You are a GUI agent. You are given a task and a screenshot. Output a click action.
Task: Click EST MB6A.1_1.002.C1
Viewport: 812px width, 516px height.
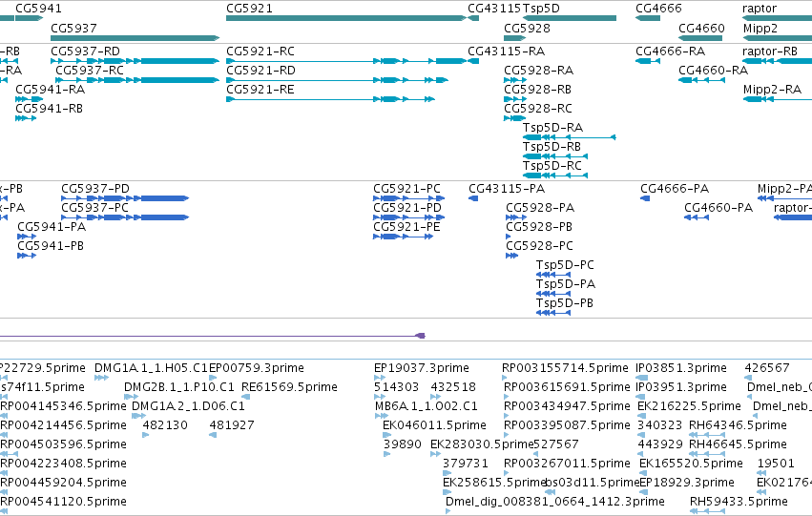coord(382,416)
